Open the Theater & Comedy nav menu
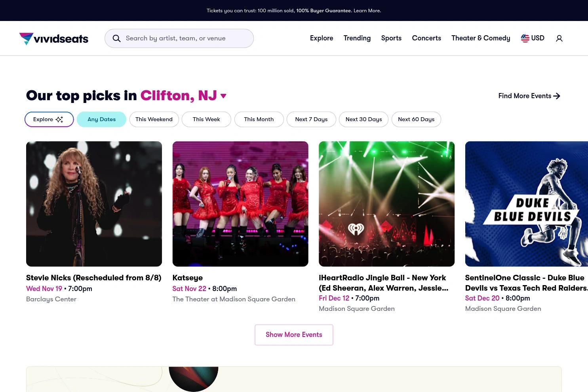This screenshot has width=588, height=392. (x=481, y=38)
